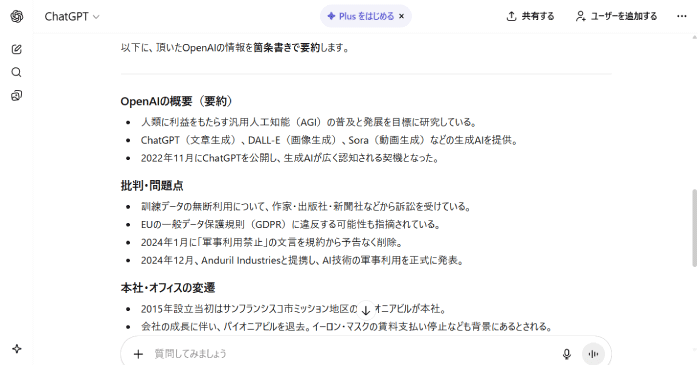Click bullet starting 2024年1月に「軍事利用禁止」

272,243
